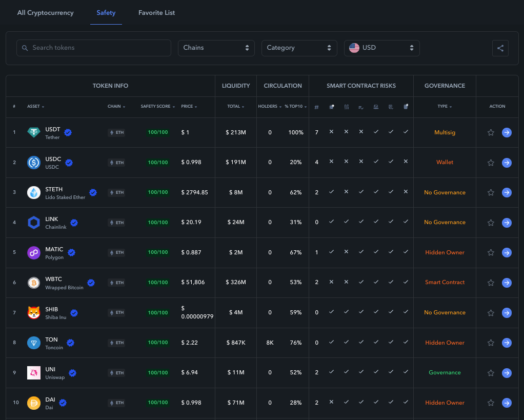Sort by liquidity TOTAL column header

(236, 106)
